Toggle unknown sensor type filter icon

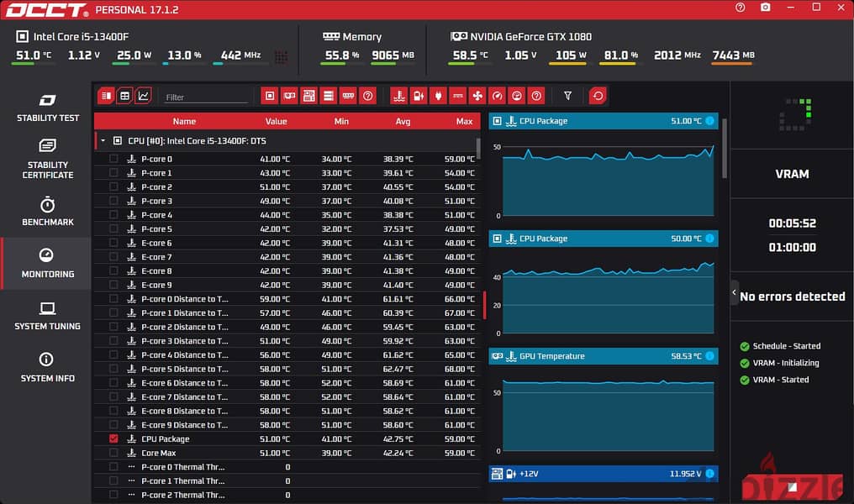536,96
